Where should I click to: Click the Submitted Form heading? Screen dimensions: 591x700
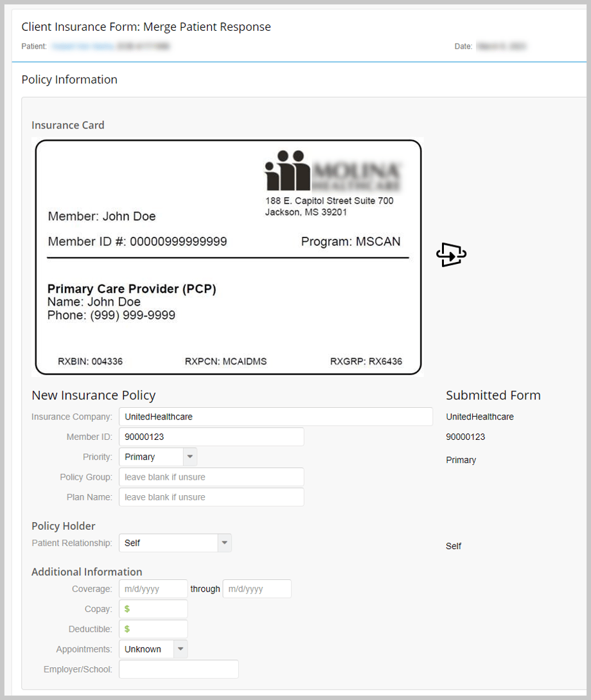493,395
